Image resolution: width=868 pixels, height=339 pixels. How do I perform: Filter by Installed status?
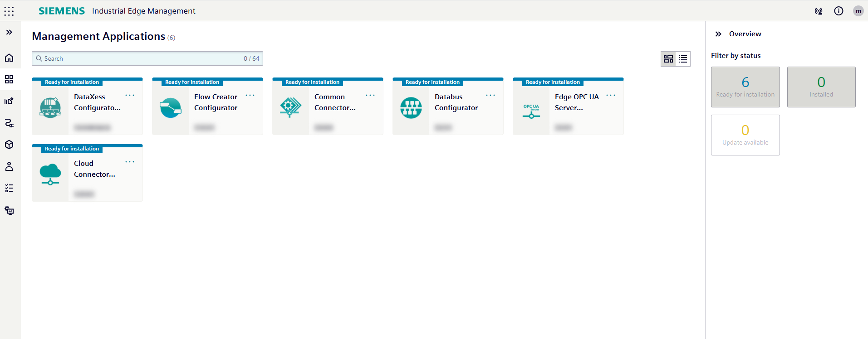click(x=821, y=87)
